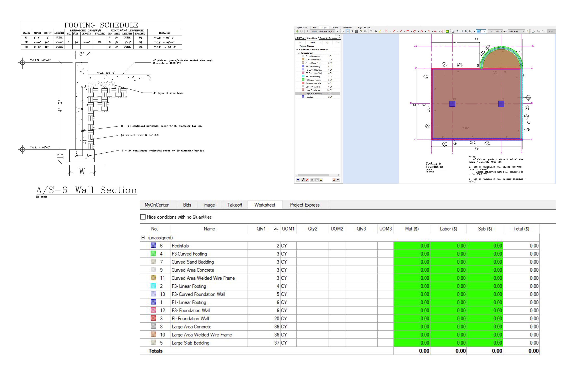Navigate back with the green back arrow
The width and height of the screenshot is (588, 380).
coord(297,31)
